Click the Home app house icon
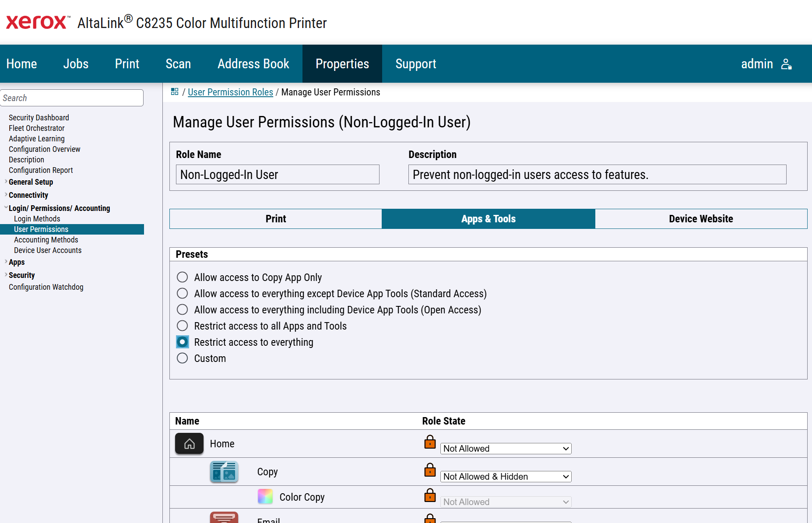This screenshot has width=812, height=523. (189, 443)
